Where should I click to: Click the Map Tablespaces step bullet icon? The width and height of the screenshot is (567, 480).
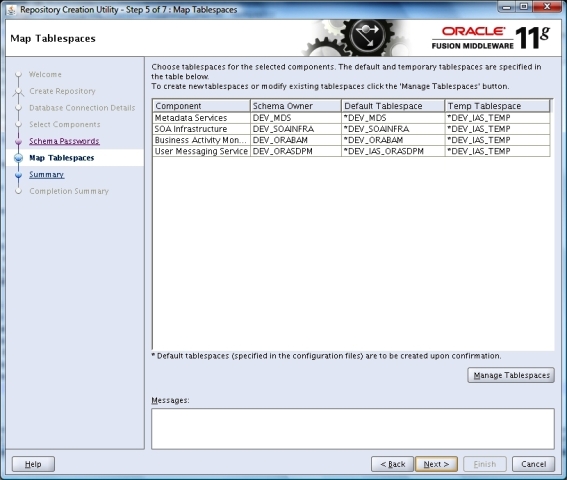click(18, 158)
